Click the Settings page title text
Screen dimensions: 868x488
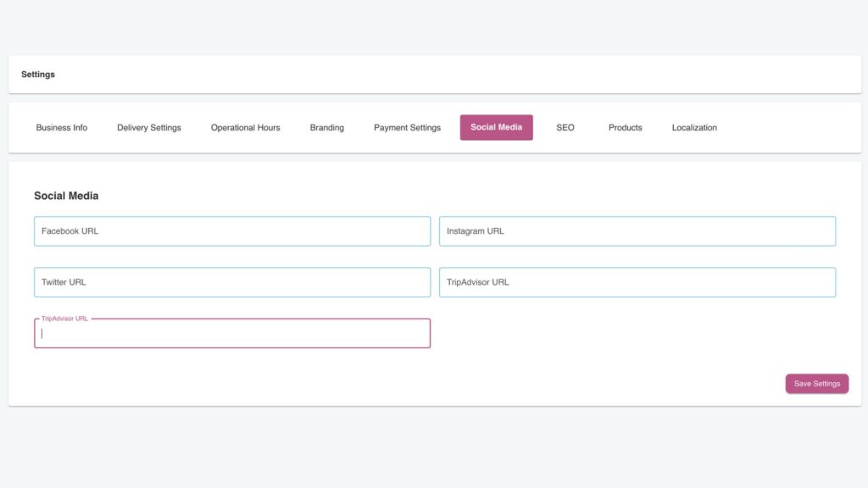coord(38,75)
